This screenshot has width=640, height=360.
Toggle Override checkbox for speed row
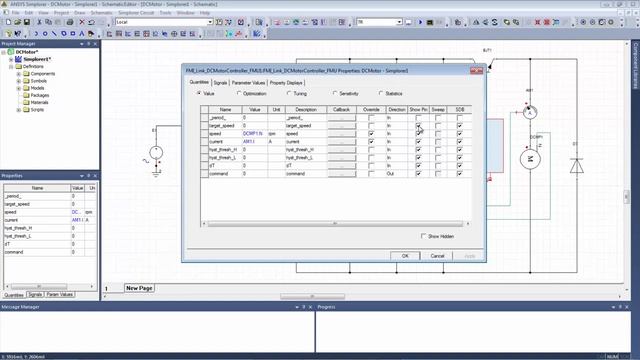click(371, 133)
